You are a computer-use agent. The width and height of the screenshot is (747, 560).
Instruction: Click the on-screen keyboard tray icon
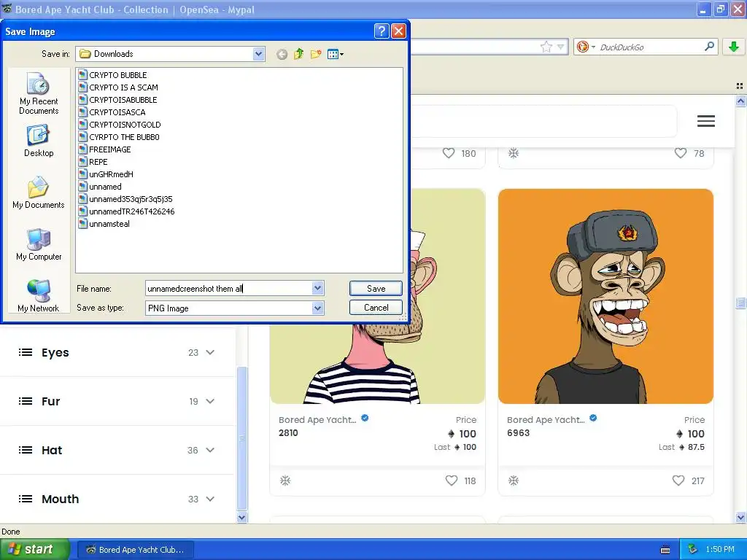(x=665, y=550)
